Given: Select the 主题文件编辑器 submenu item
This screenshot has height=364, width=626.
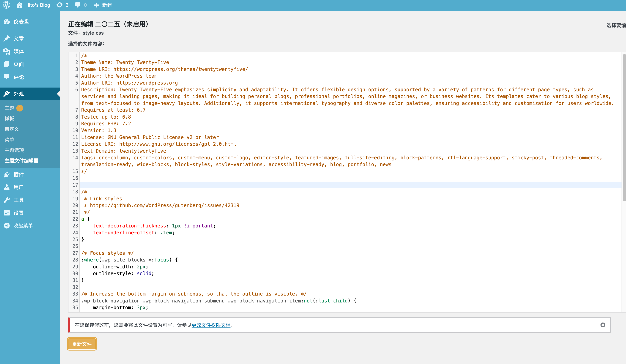Looking at the screenshot, I should click(21, 161).
